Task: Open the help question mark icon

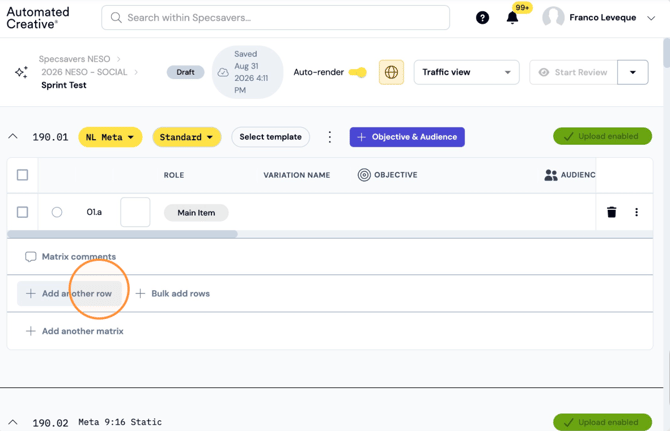Action: pos(482,18)
